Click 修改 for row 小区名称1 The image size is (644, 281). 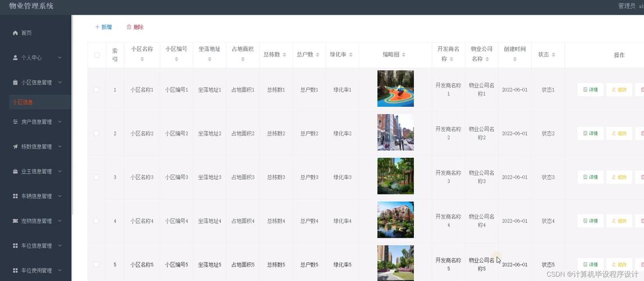[x=619, y=89]
